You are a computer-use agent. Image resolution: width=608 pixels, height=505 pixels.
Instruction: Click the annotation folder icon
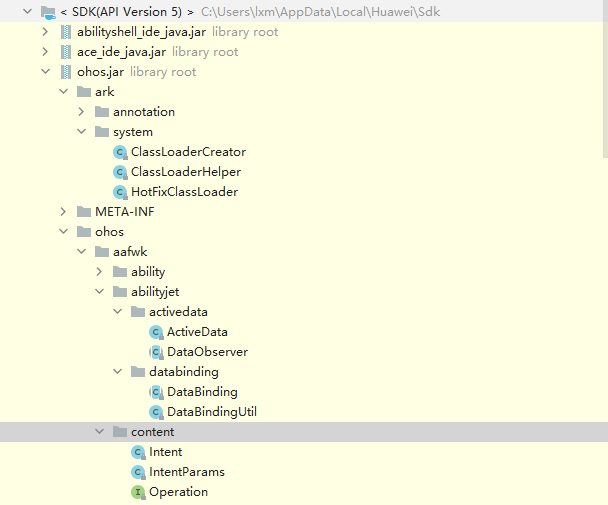(x=102, y=112)
